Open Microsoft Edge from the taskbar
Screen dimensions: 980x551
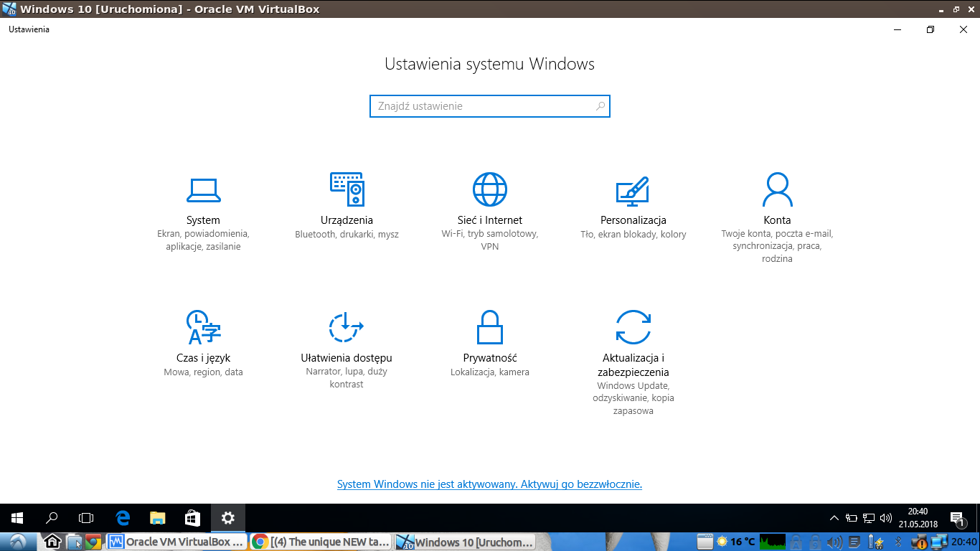click(x=122, y=517)
